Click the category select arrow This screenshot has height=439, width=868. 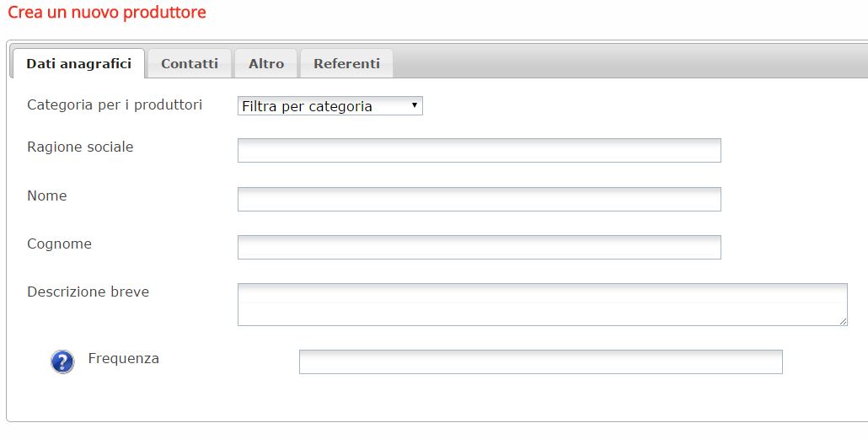414,105
